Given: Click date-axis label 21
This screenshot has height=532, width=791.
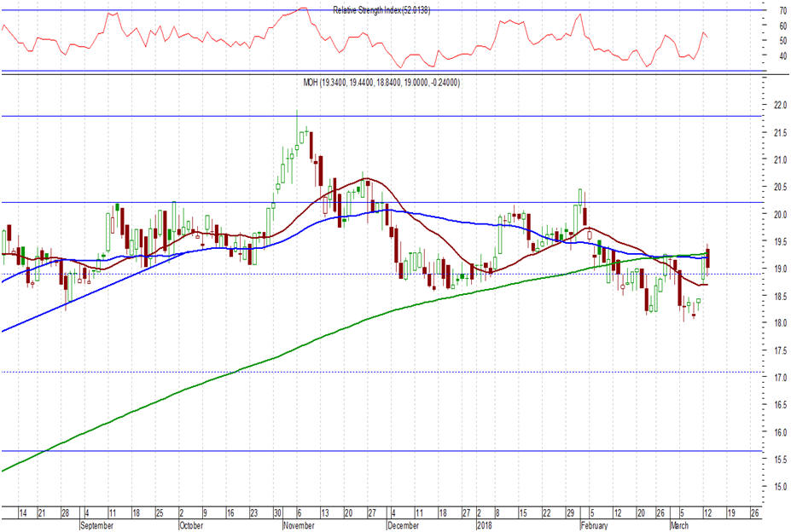Looking at the screenshot, I should (x=42, y=513).
